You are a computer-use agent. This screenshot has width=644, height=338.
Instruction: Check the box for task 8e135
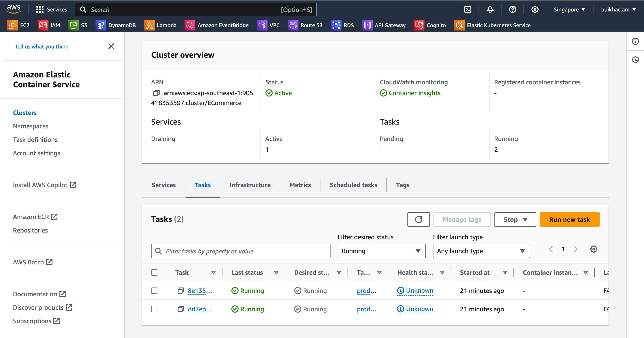(154, 291)
